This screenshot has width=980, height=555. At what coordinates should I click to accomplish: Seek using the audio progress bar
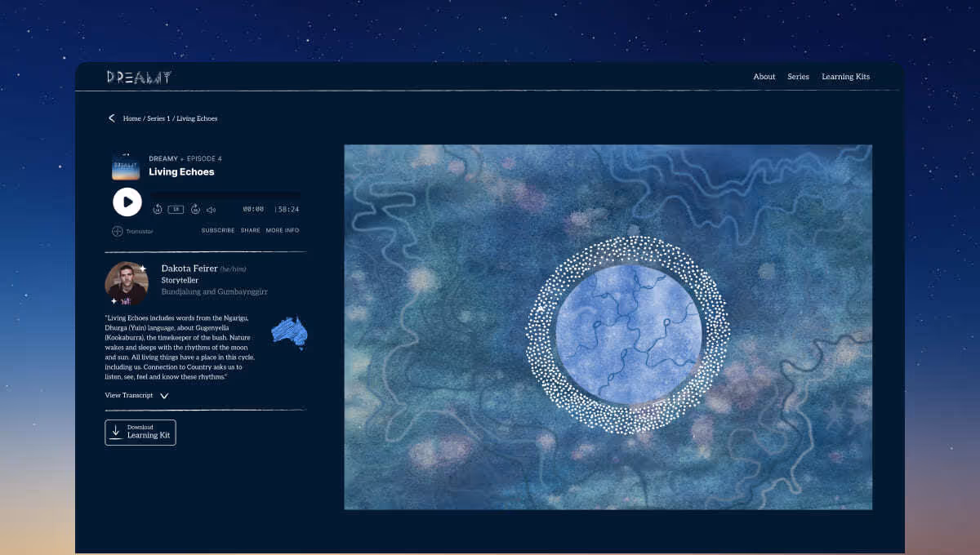pyautogui.click(x=225, y=196)
